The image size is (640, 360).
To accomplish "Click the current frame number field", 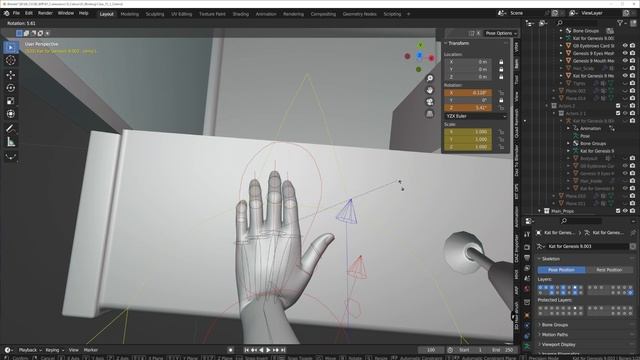I will (x=431, y=350).
